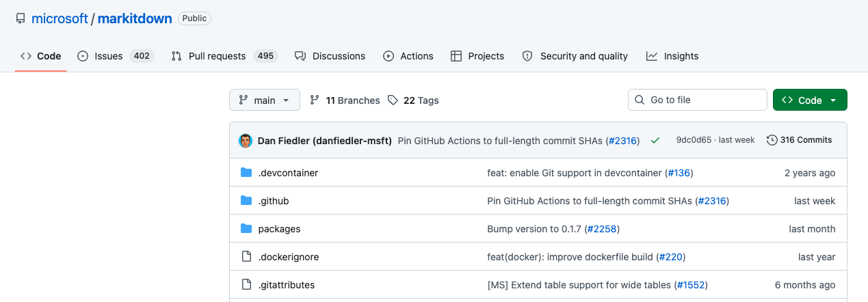868x302 pixels.
Task: Click the repository book icon beside microsoft
Action: pyautogui.click(x=21, y=19)
